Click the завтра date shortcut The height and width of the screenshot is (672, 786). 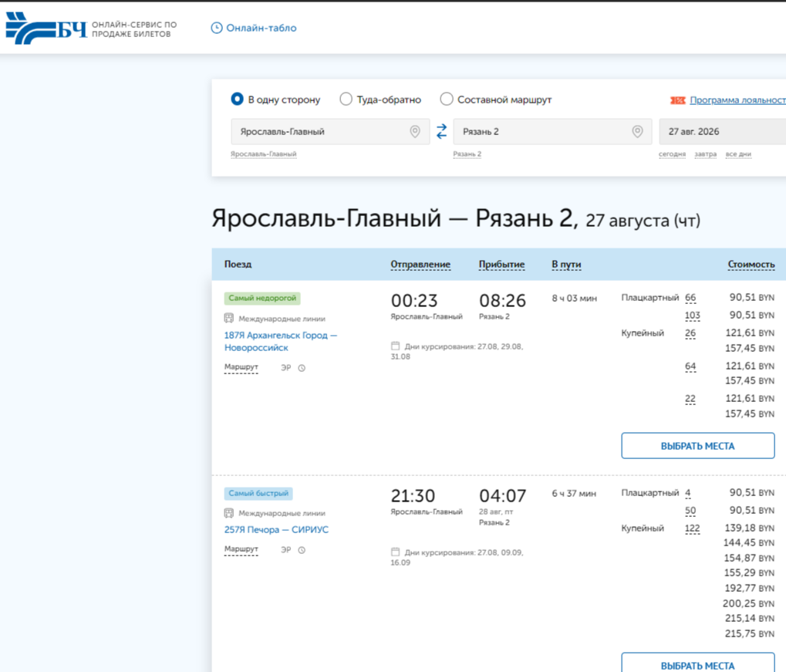click(705, 154)
